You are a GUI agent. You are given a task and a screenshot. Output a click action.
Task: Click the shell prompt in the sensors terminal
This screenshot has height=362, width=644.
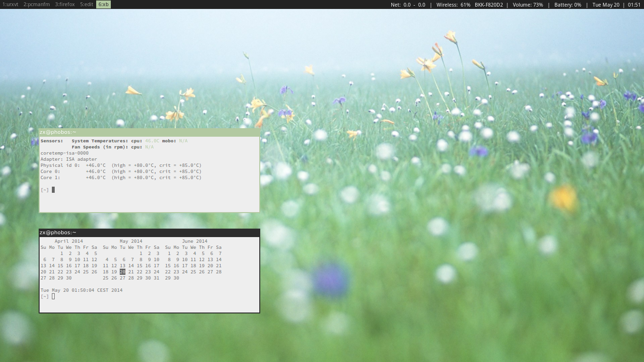pos(45,190)
